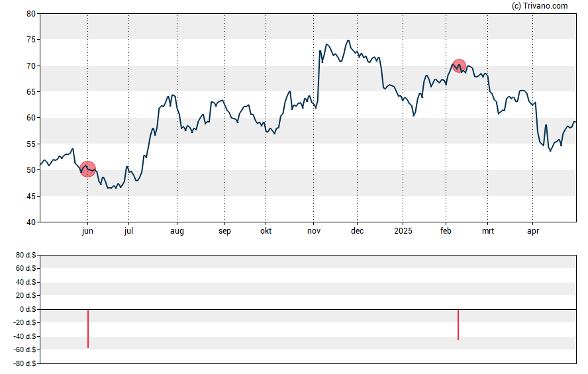Image resolution: width=588 pixels, height=374 pixels.
Task: Click the '-40 d.$' lower axis label
Action: (24, 336)
